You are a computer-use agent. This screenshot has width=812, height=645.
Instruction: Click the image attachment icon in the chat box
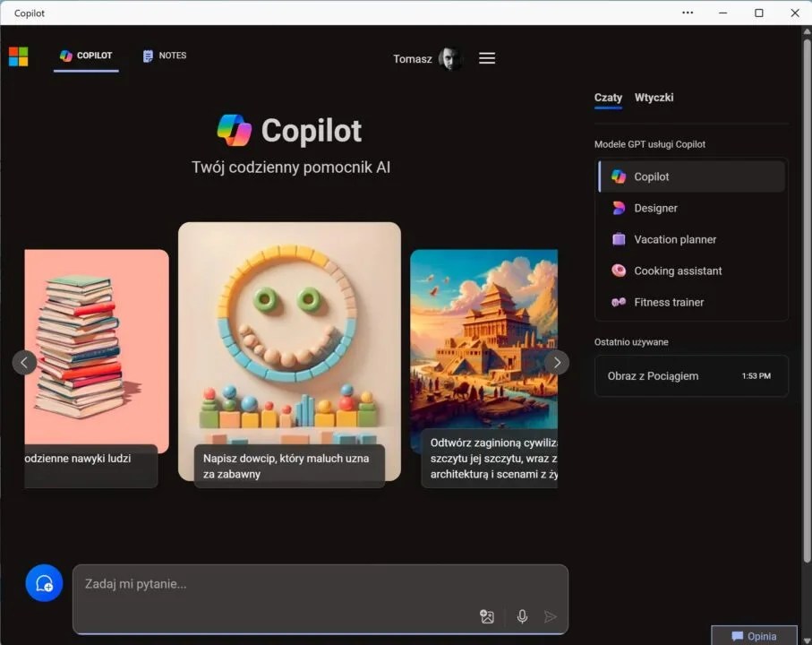click(486, 616)
